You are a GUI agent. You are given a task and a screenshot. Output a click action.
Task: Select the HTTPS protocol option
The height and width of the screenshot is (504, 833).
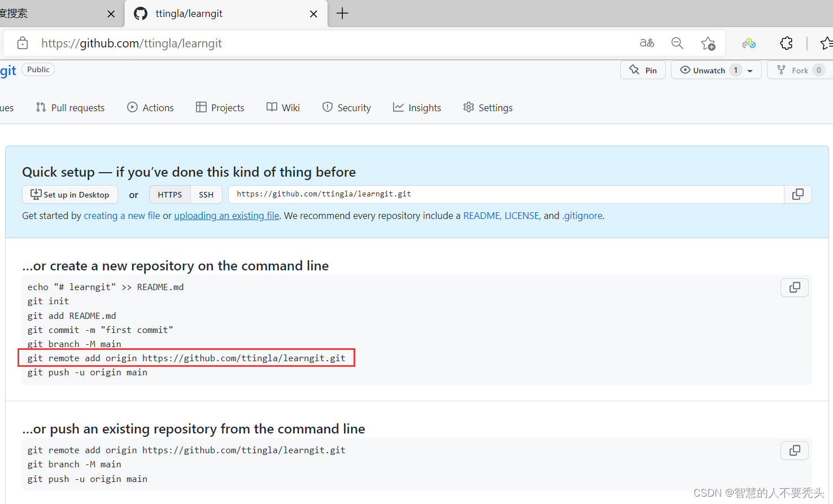(169, 194)
